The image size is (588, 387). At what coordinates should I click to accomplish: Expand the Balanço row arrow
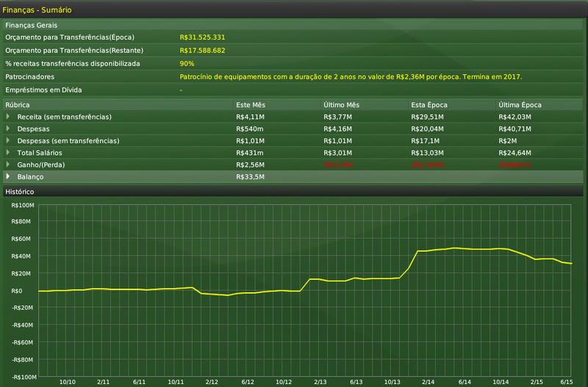[x=9, y=176]
